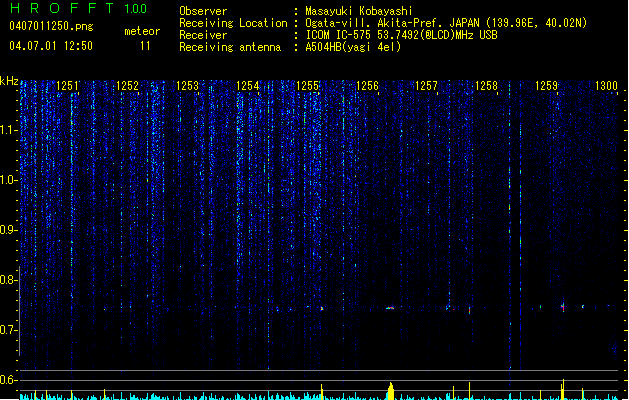Click the 1252 time marker
Image resolution: width=629 pixels, height=400 pixels.
click(x=127, y=86)
